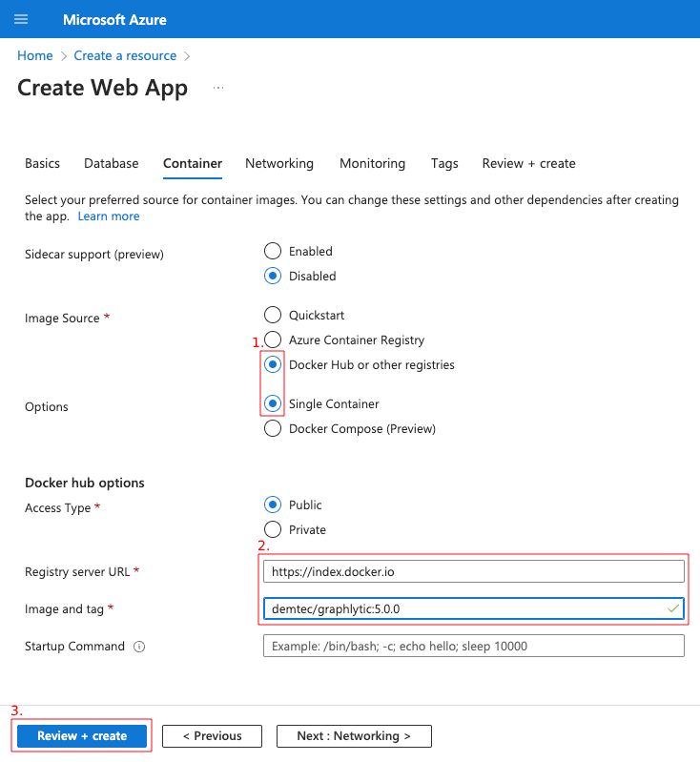The height and width of the screenshot is (762, 700).
Task: Go to Home breadcrumb
Action: pos(35,56)
